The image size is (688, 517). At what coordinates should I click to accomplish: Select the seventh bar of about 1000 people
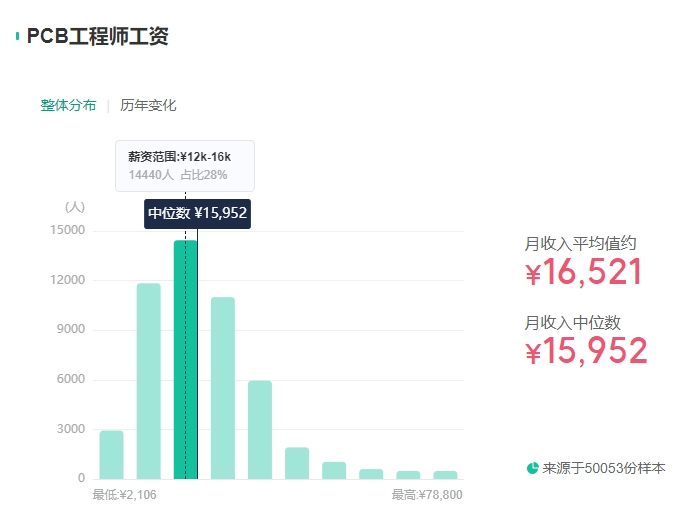coord(333,470)
